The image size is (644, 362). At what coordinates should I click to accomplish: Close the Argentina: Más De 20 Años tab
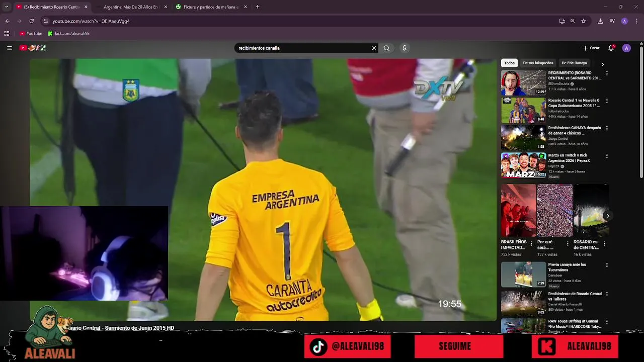pos(166,7)
